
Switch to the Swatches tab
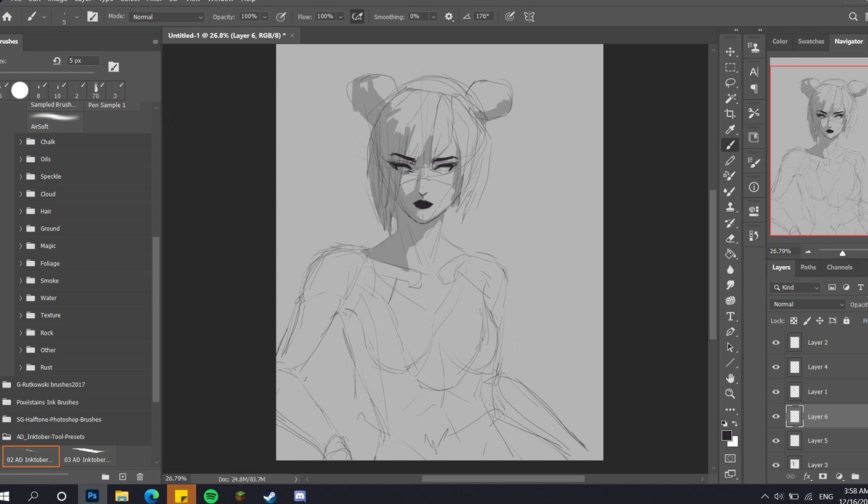(x=811, y=41)
